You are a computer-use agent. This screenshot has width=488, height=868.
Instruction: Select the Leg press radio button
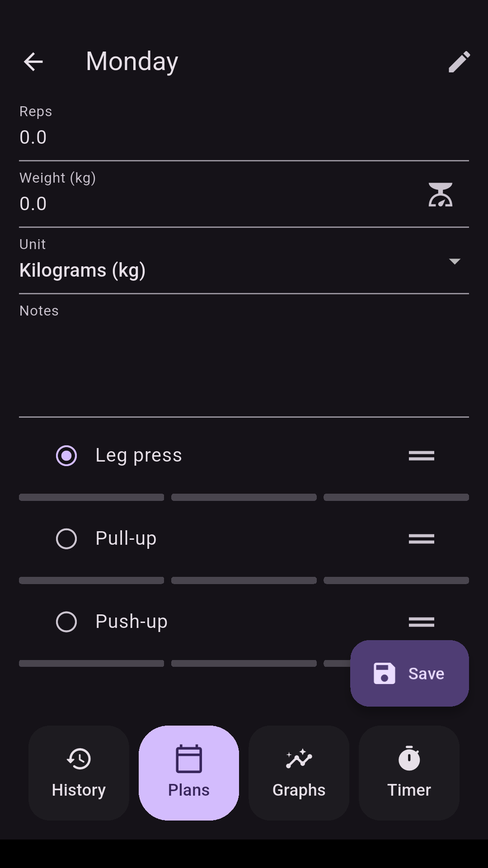tap(66, 456)
